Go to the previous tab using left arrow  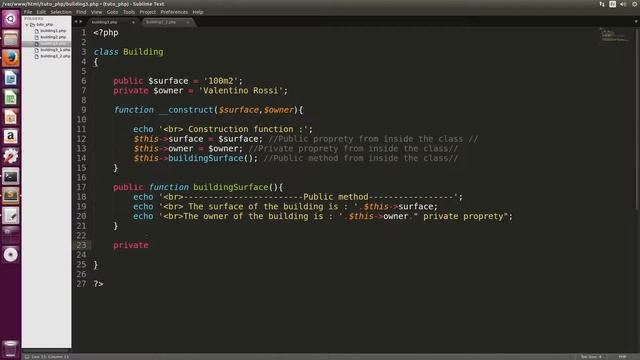point(76,22)
